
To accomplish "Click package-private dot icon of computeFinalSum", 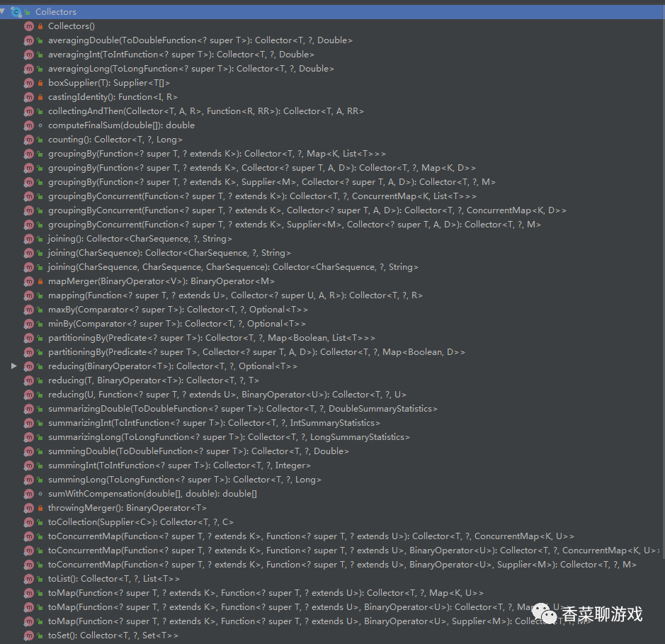I will (x=40, y=125).
